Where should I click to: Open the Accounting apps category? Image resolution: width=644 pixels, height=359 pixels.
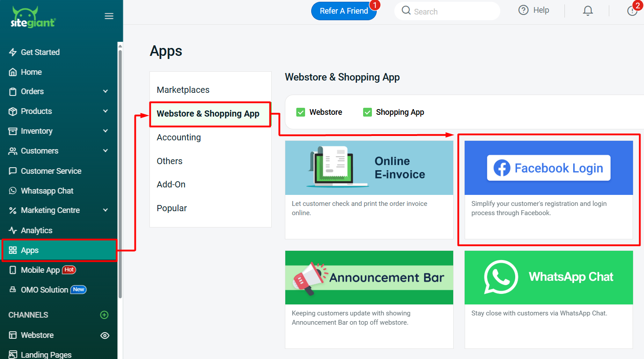pyautogui.click(x=178, y=137)
